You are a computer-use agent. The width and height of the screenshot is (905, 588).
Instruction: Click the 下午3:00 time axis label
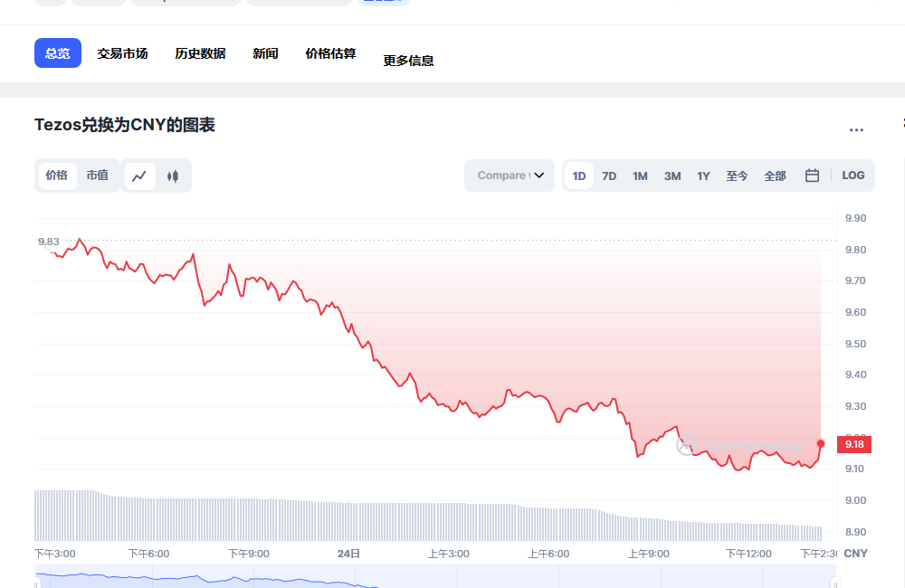(x=55, y=554)
